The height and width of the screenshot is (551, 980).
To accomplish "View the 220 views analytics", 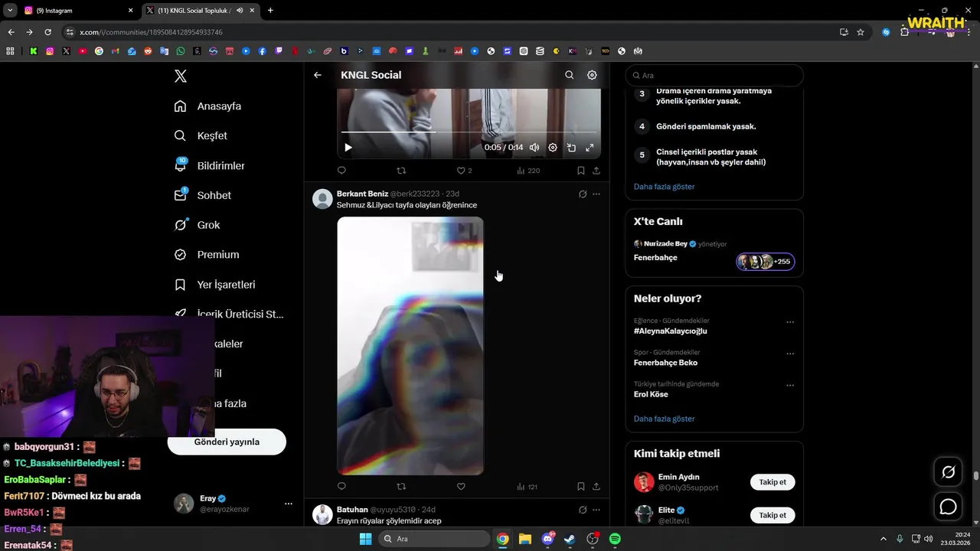I will (528, 171).
